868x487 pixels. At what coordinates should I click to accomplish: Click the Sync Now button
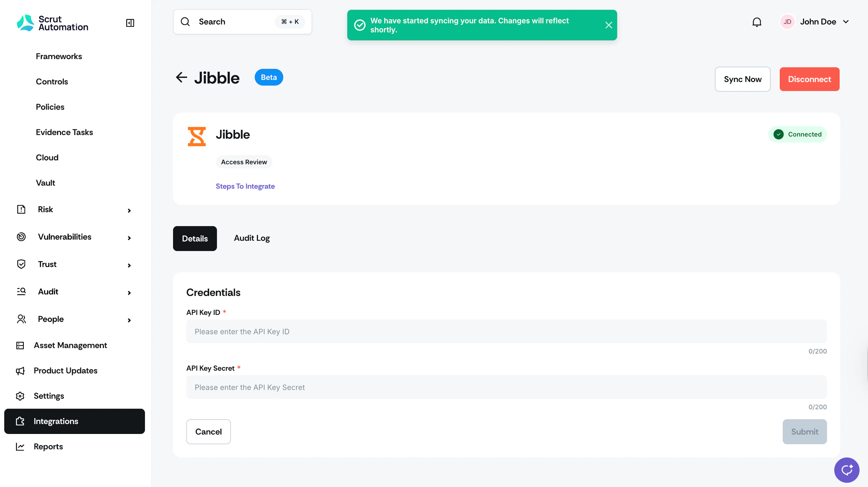(x=742, y=79)
